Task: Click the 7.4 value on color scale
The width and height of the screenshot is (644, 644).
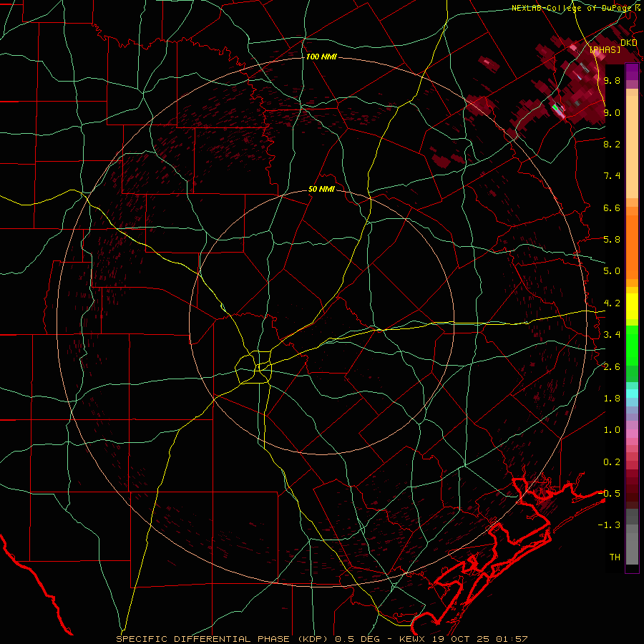Action: [612, 176]
